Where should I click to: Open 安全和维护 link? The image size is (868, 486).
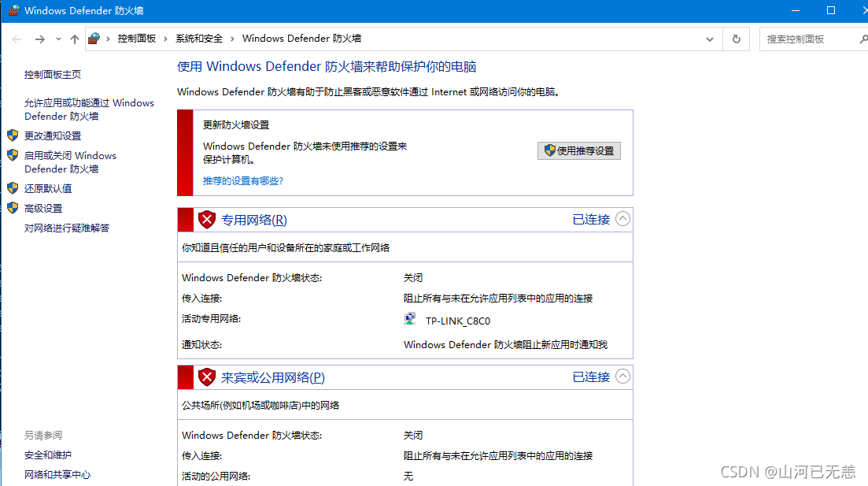tap(47, 455)
